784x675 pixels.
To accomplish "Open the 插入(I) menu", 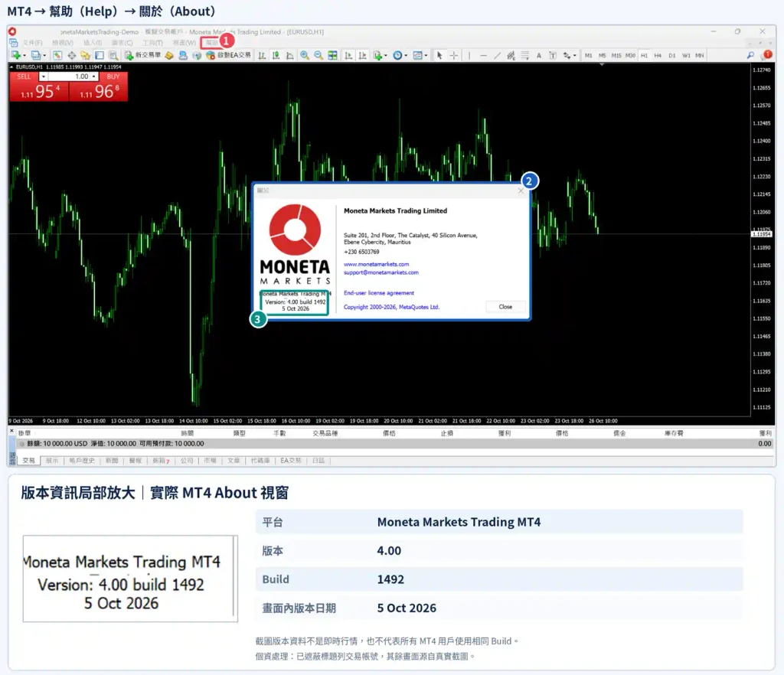I will [x=93, y=43].
